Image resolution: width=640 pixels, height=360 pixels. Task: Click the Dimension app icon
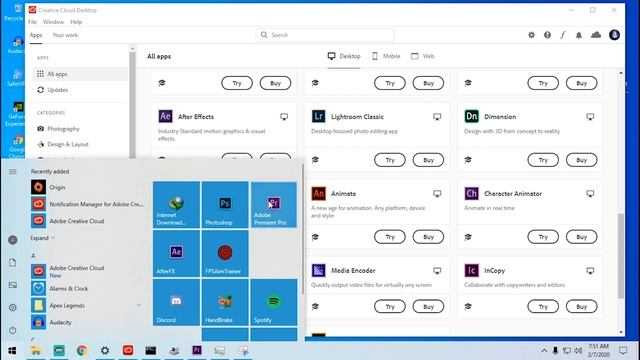tap(471, 116)
